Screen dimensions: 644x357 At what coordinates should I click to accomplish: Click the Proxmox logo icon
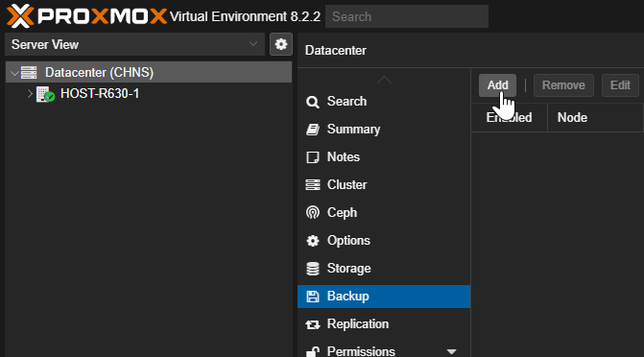(20, 16)
